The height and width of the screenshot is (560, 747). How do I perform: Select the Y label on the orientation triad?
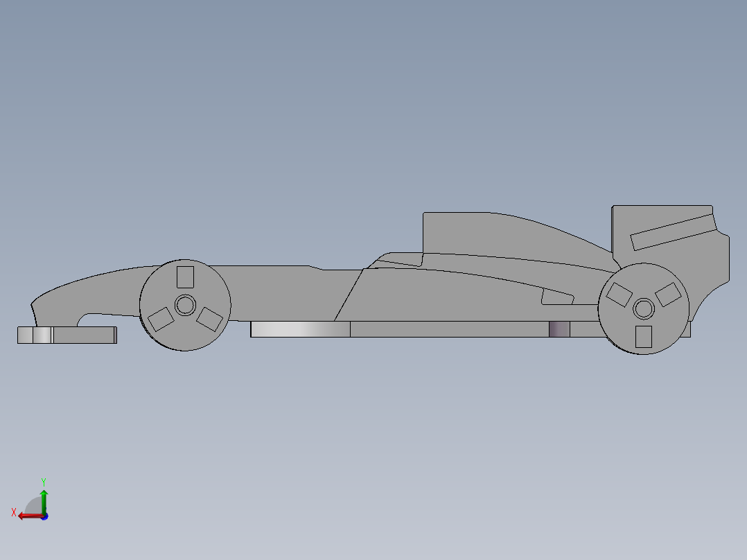(44, 481)
